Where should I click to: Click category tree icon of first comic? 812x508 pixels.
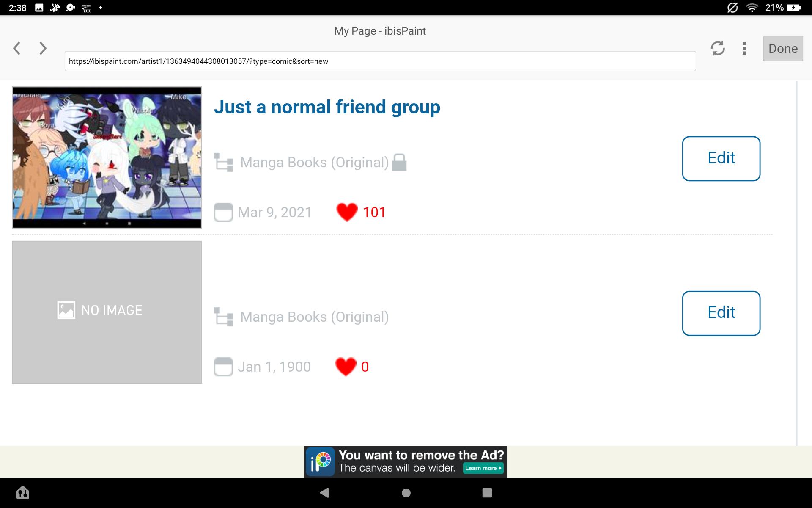tap(223, 163)
